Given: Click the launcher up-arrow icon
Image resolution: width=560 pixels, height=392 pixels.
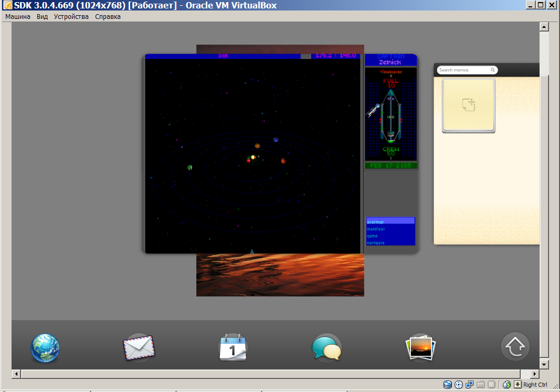Looking at the screenshot, I should point(515,347).
